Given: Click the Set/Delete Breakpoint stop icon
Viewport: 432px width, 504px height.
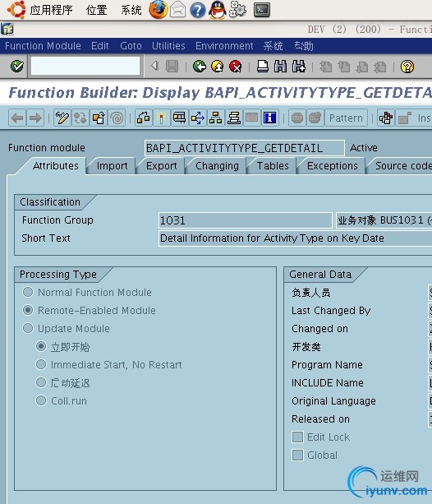Looking at the screenshot, I should coord(297,118).
